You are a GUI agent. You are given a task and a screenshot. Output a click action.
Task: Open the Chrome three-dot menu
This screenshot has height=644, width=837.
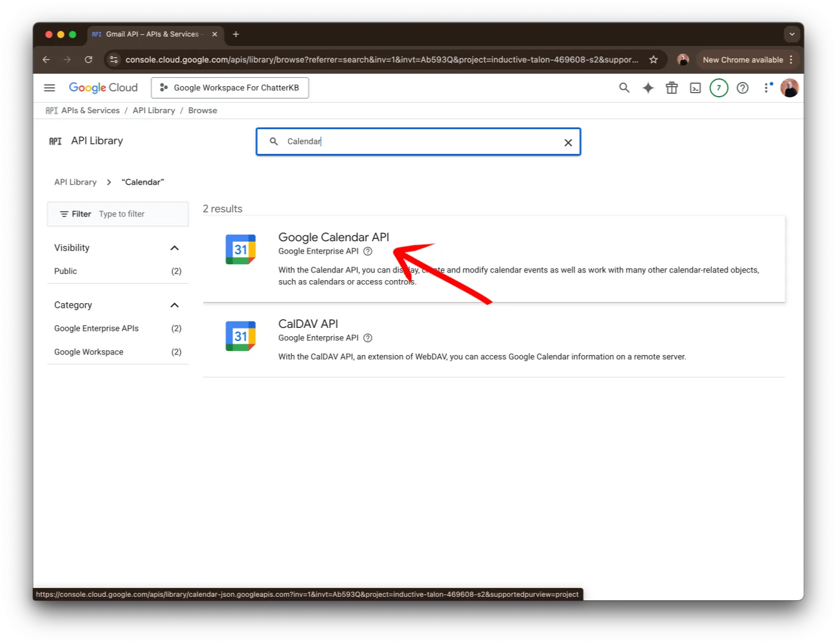click(x=791, y=60)
